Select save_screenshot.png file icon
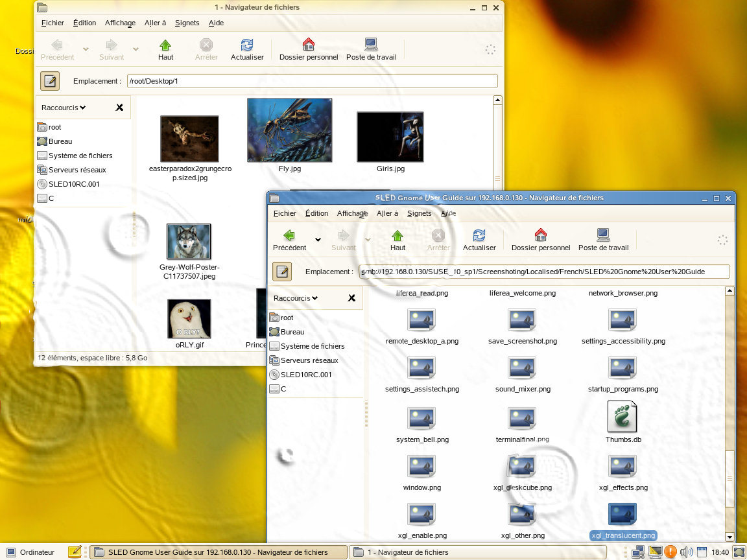 (522, 320)
